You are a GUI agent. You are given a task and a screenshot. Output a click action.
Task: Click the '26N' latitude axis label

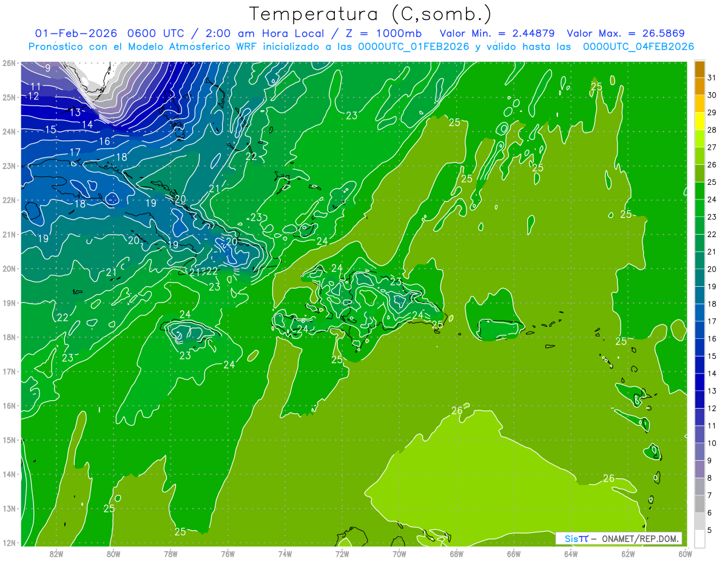pos(8,63)
